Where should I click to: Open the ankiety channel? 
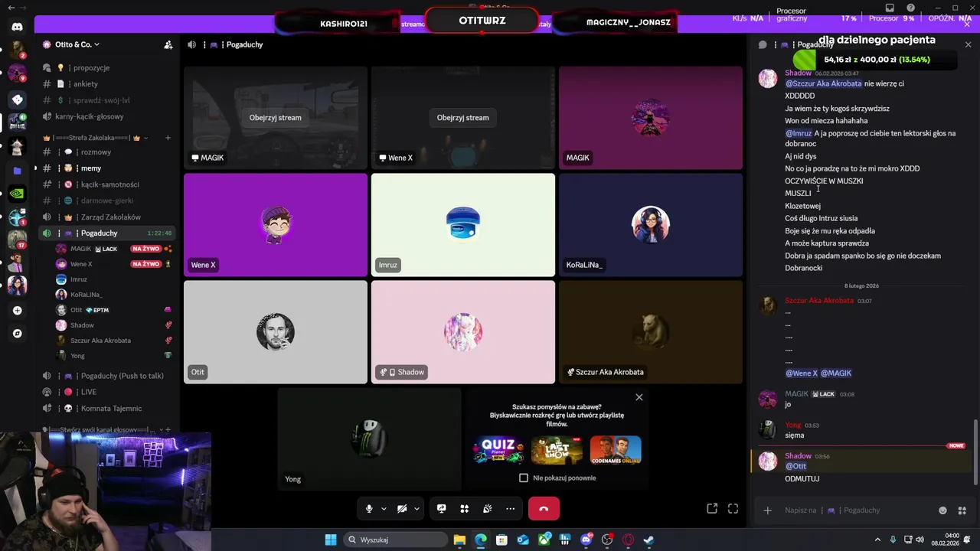click(108, 84)
